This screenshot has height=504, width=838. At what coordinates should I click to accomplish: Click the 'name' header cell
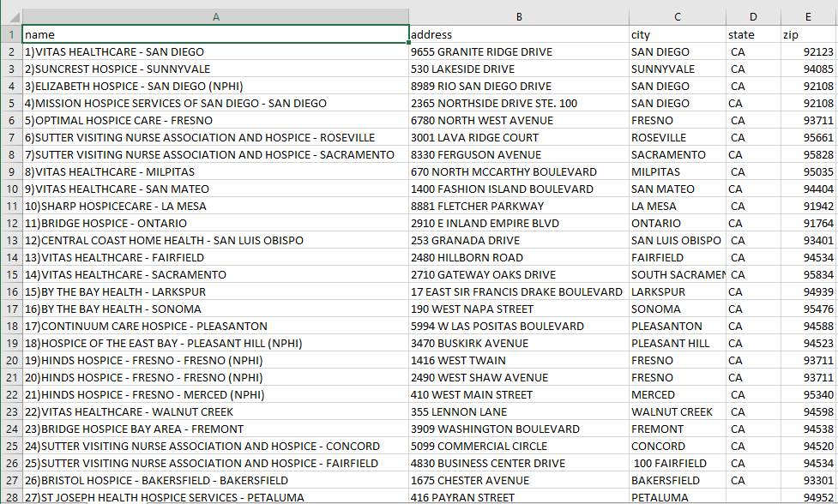coord(216,34)
